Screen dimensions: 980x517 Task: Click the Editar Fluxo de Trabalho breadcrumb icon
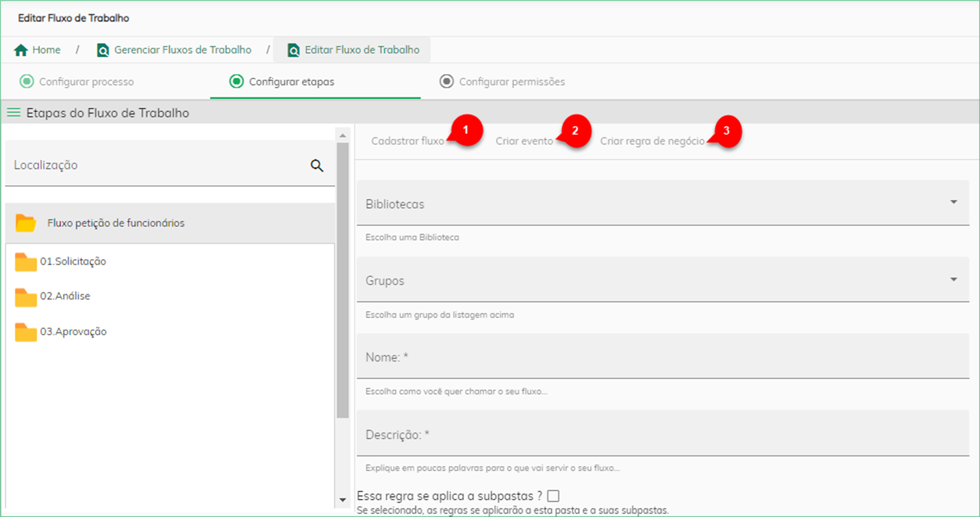tap(293, 50)
